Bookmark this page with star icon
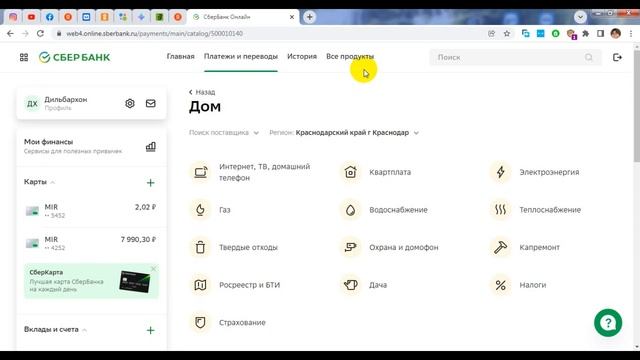This screenshot has height=360, width=640. tap(507, 33)
